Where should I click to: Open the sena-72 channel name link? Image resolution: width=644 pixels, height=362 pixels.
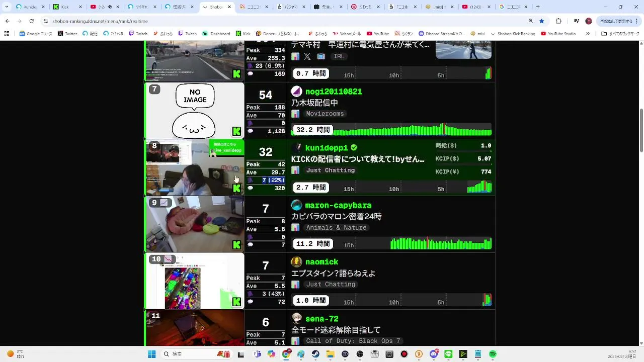(321, 319)
